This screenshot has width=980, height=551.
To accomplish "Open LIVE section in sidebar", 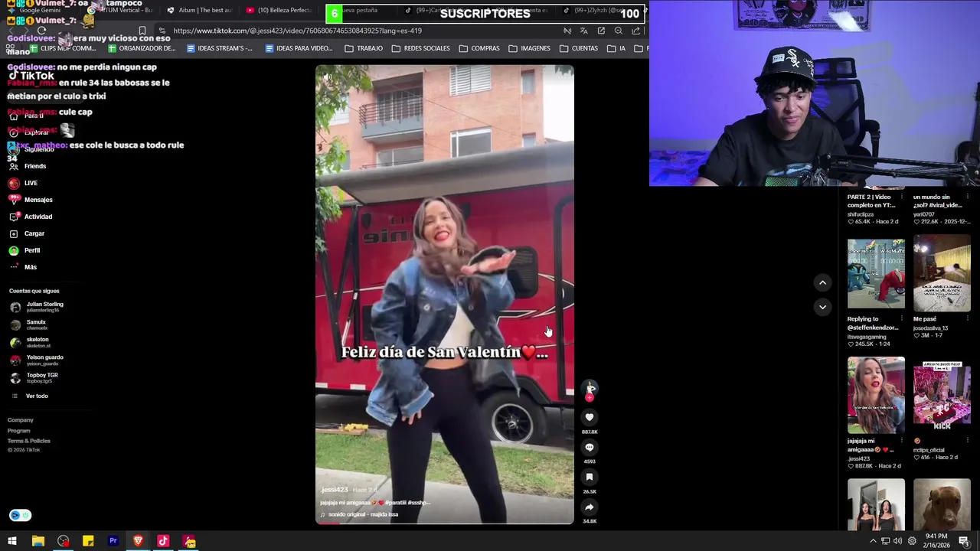I will coord(23,183).
